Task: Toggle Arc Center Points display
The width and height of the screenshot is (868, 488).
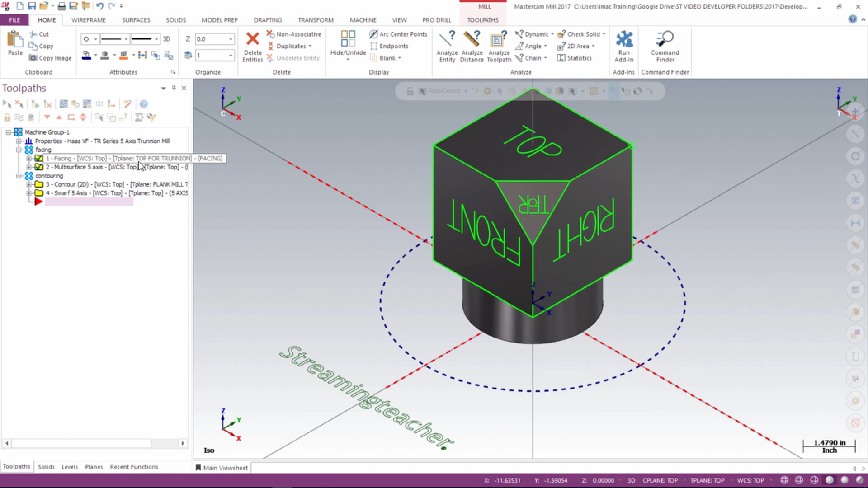Action: 398,34
